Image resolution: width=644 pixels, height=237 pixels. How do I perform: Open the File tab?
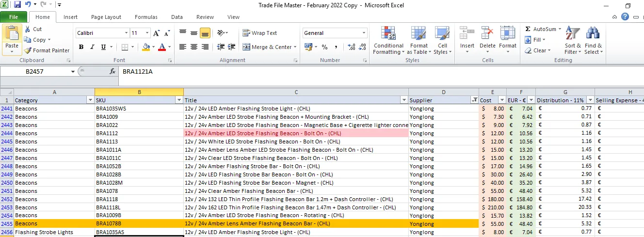(x=14, y=17)
